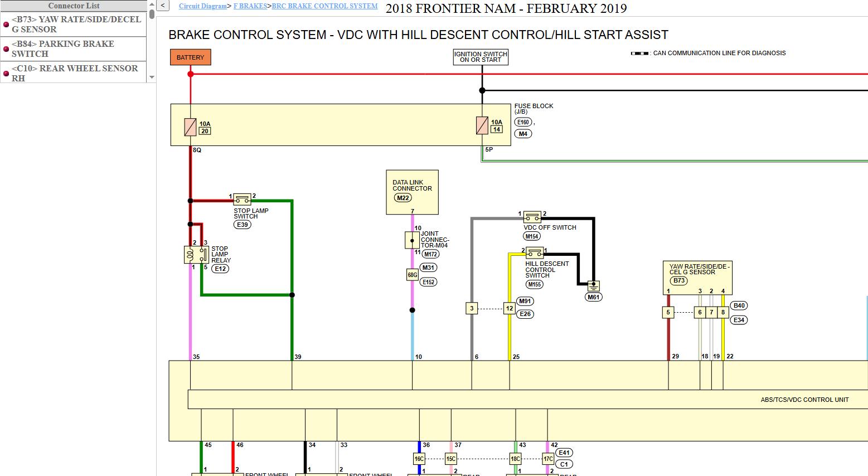Click the 16C connector pin box

[x=419, y=459]
